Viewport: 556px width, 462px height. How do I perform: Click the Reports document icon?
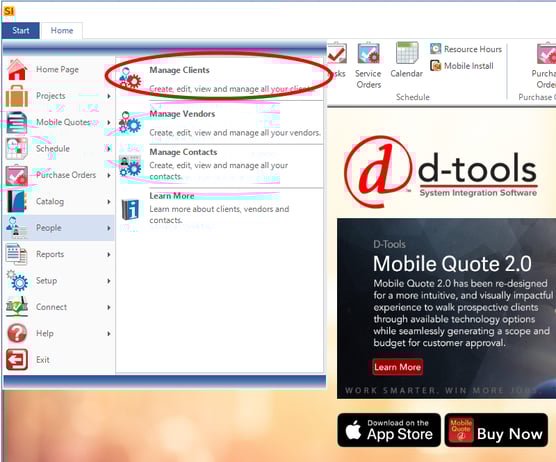[17, 254]
